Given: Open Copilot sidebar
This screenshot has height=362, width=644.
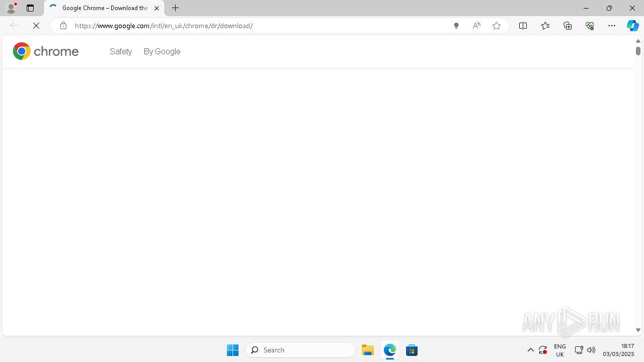Looking at the screenshot, I should pos(632,26).
